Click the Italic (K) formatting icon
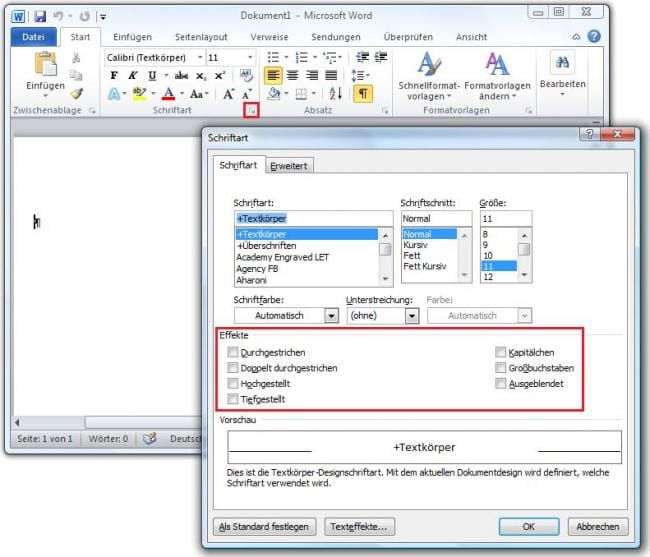 [x=133, y=75]
